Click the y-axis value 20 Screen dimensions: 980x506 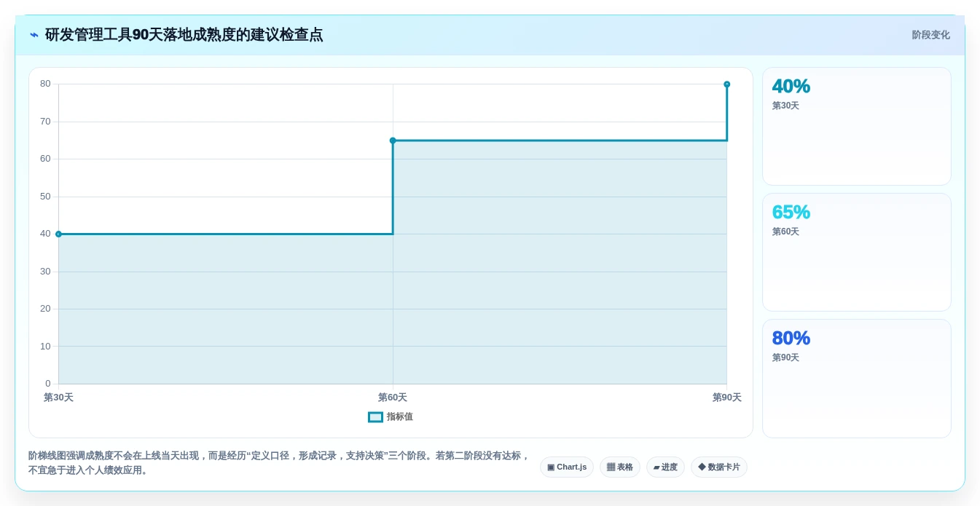(x=45, y=309)
